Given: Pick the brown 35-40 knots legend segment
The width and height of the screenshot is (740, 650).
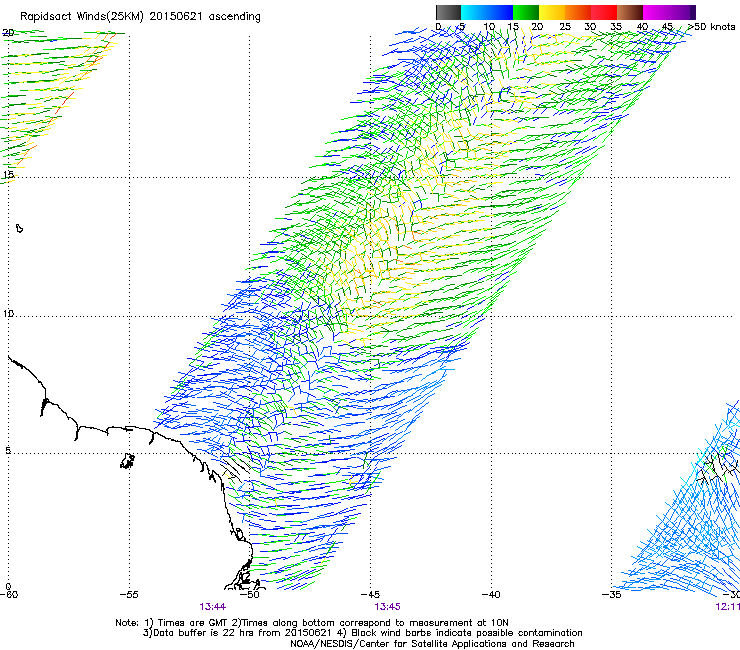Looking at the screenshot, I should coord(630,12).
